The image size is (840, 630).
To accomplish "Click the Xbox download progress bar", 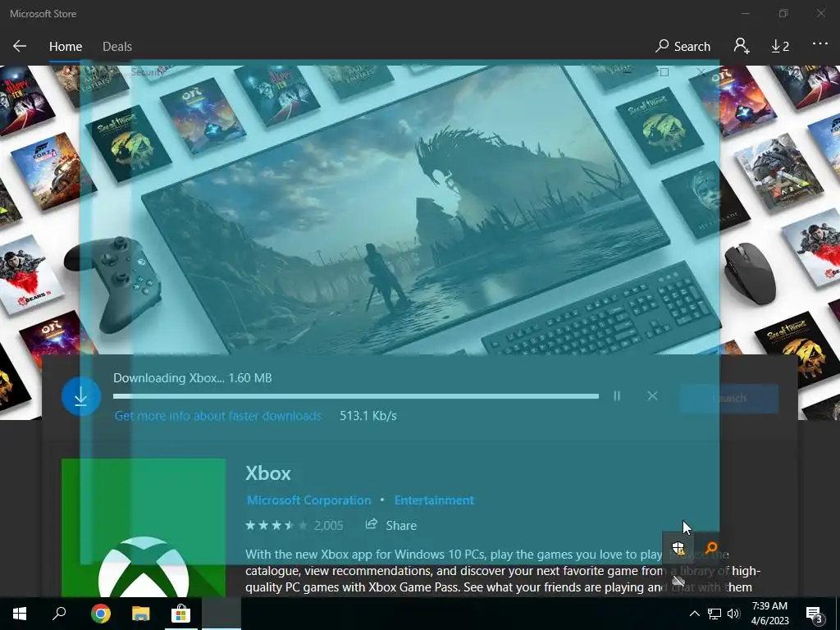I will coord(356,396).
